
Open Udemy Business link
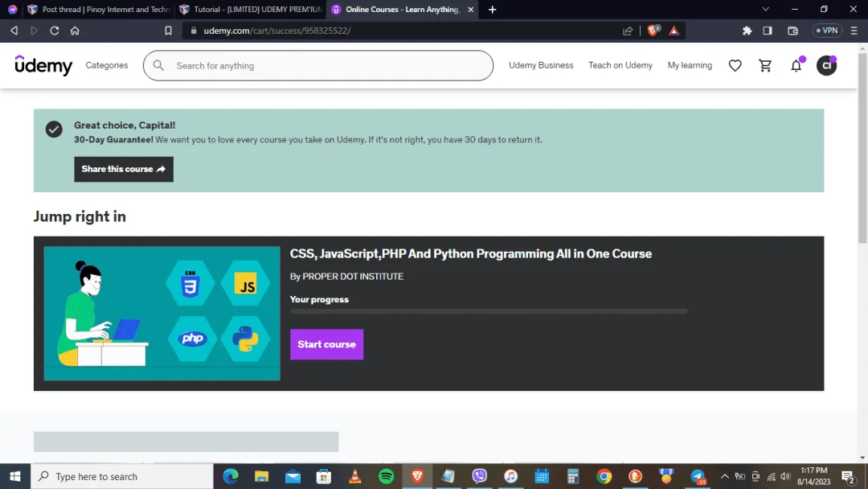[x=541, y=65]
